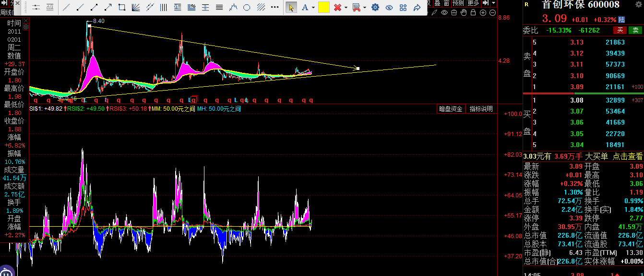Select the ellipse drawing tool

pyautogui.click(x=247, y=7)
